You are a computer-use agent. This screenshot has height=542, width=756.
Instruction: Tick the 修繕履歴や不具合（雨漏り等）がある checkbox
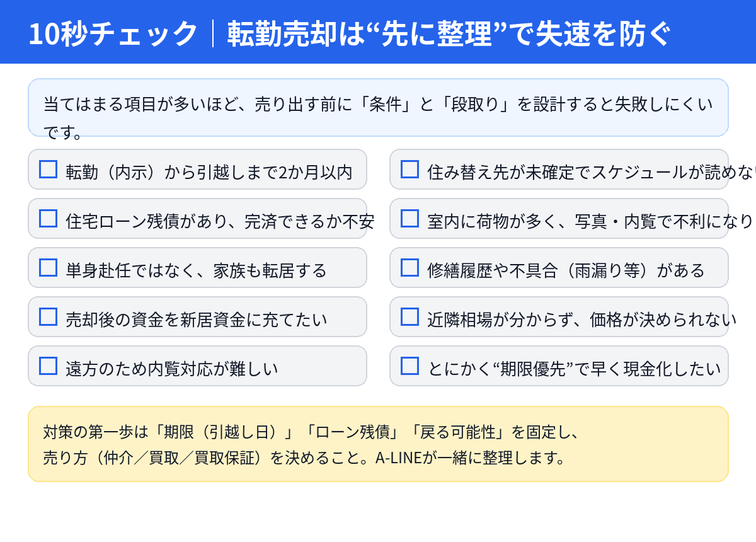click(x=410, y=268)
